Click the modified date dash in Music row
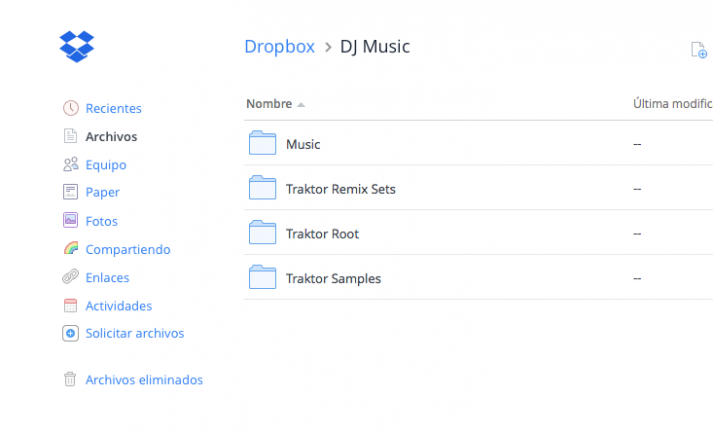Screen dimensions: 713x433 (637, 144)
